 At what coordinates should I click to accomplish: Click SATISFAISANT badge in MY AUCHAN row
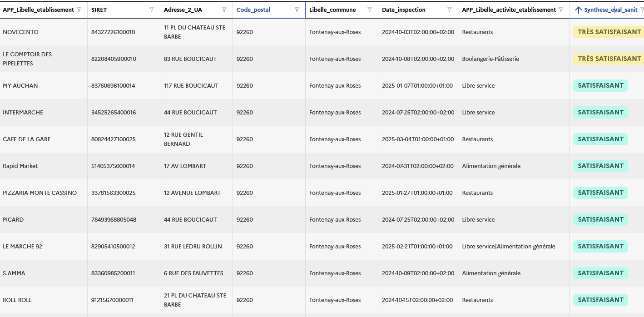click(x=600, y=85)
